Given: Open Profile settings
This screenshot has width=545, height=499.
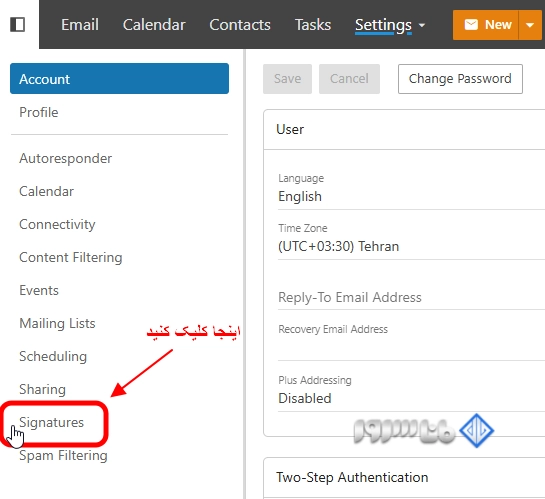Looking at the screenshot, I should click(39, 112).
